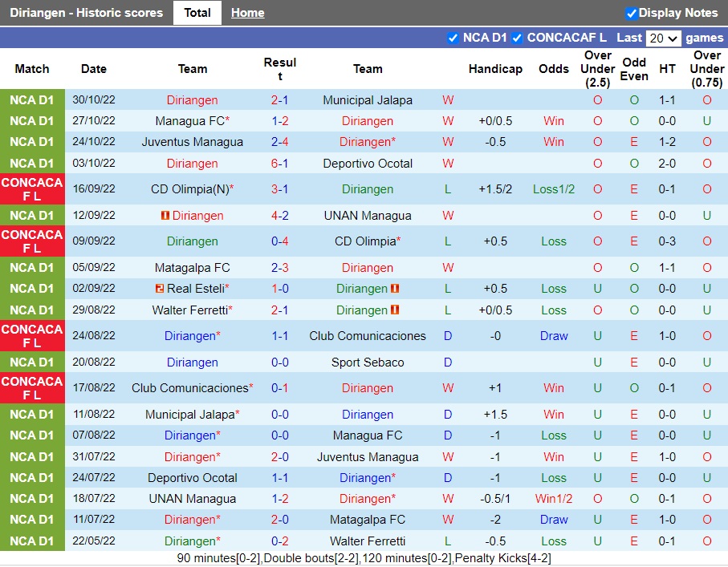The image size is (728, 567).
Task: Uncheck the CONCACAF L league filter
Action: coord(517,38)
